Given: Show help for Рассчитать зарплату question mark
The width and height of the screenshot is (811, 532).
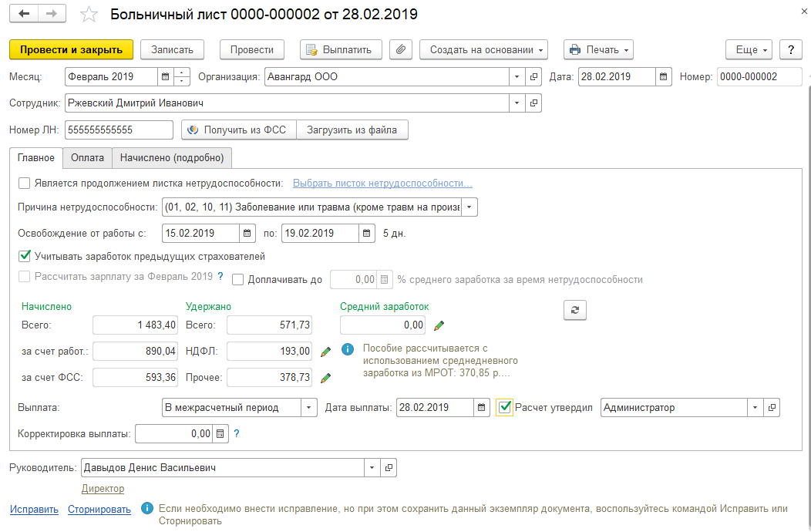Looking at the screenshot, I should tap(220, 276).
